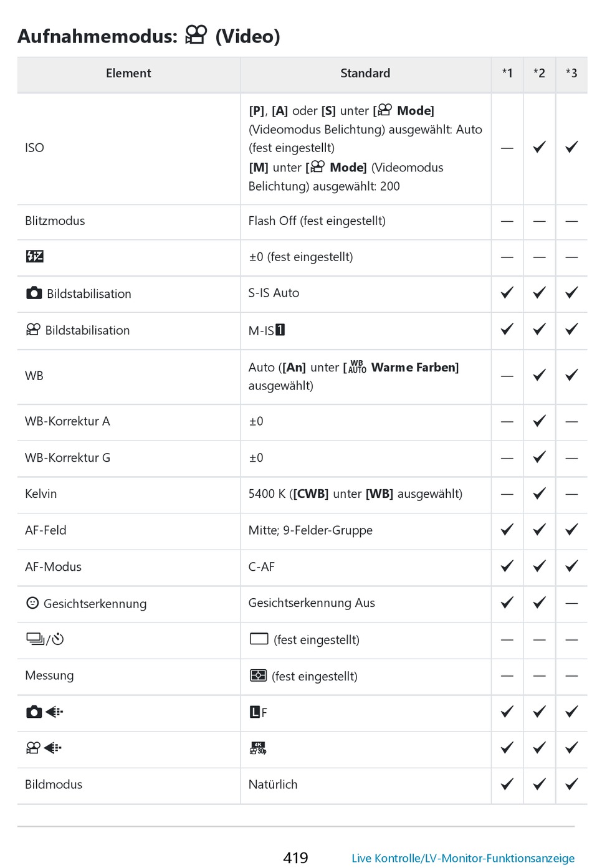
Task: Open the Live Kontrolle/LV-Monitor-Funktionsanzeige link
Action: coord(463,858)
